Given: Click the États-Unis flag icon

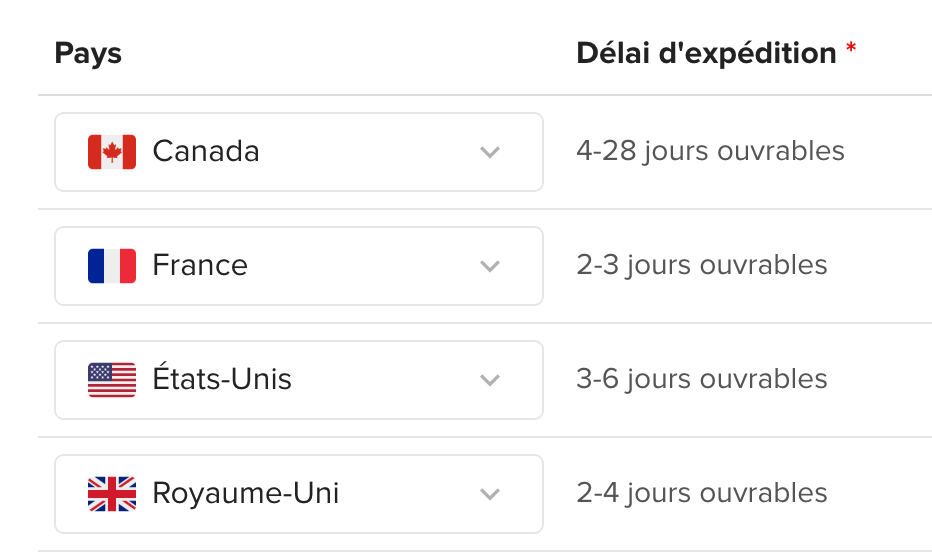Looking at the screenshot, I should pos(112,380).
